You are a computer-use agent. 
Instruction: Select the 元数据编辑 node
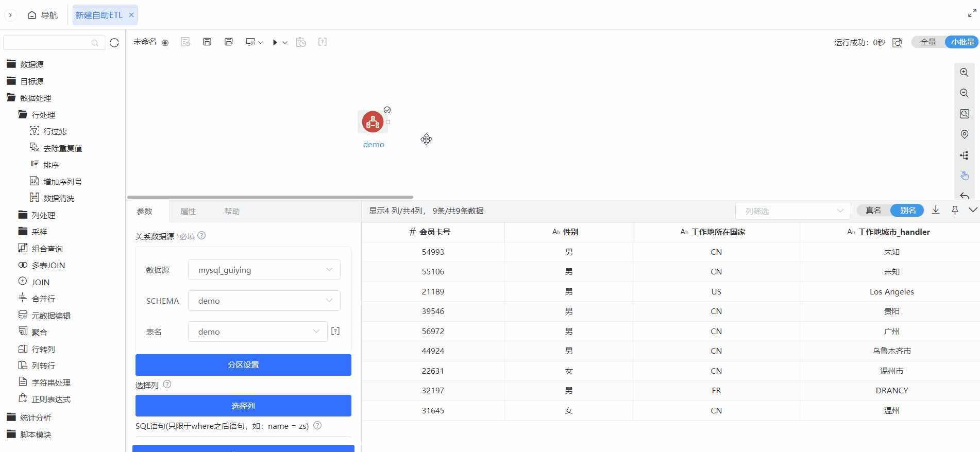(45, 316)
